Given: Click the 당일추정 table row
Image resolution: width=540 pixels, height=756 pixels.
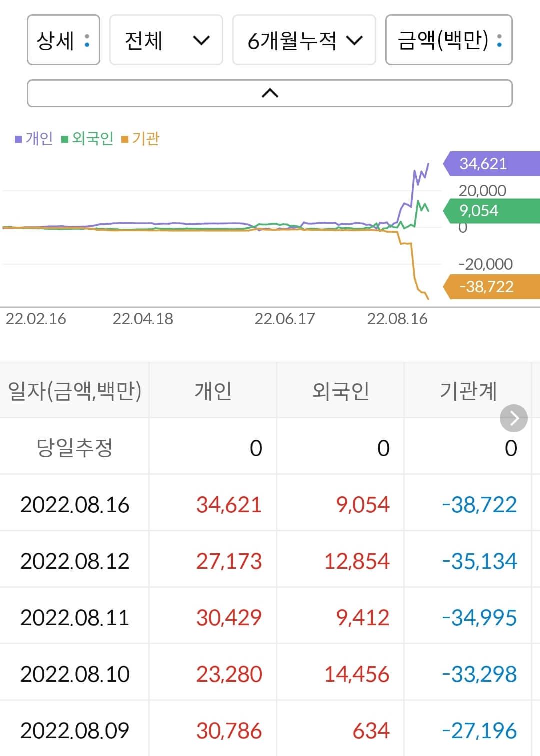Looking at the screenshot, I should [270, 448].
